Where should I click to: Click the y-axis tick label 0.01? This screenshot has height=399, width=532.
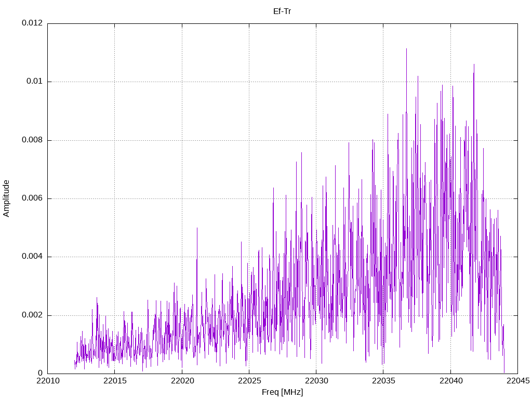coord(35,81)
